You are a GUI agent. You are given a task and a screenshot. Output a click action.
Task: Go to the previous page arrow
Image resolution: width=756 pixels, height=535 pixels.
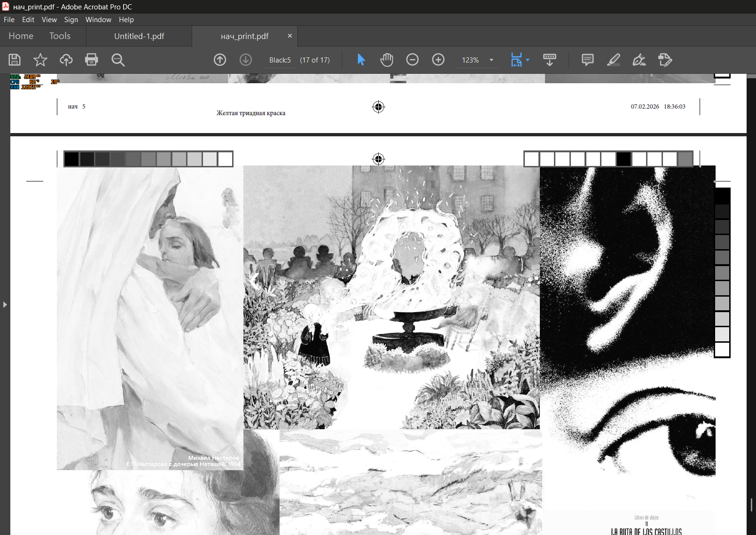(220, 60)
